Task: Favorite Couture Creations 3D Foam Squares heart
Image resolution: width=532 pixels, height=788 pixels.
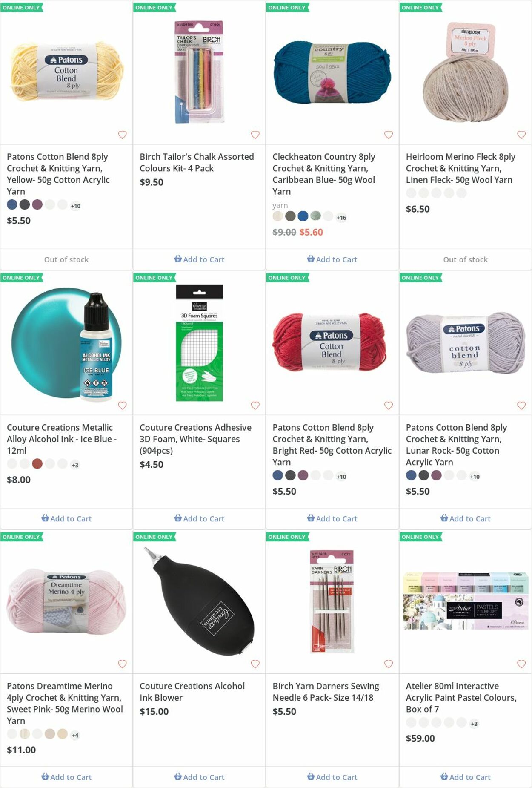Action: click(x=255, y=405)
